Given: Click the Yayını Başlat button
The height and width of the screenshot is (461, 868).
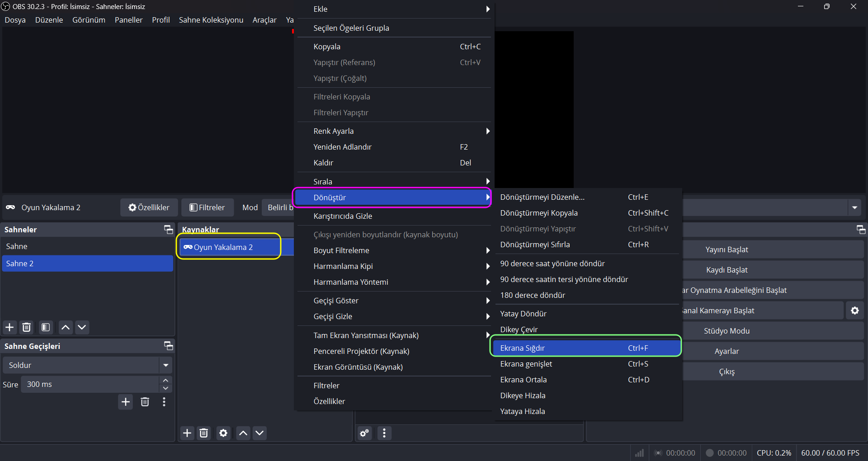Looking at the screenshot, I should pos(773,249).
